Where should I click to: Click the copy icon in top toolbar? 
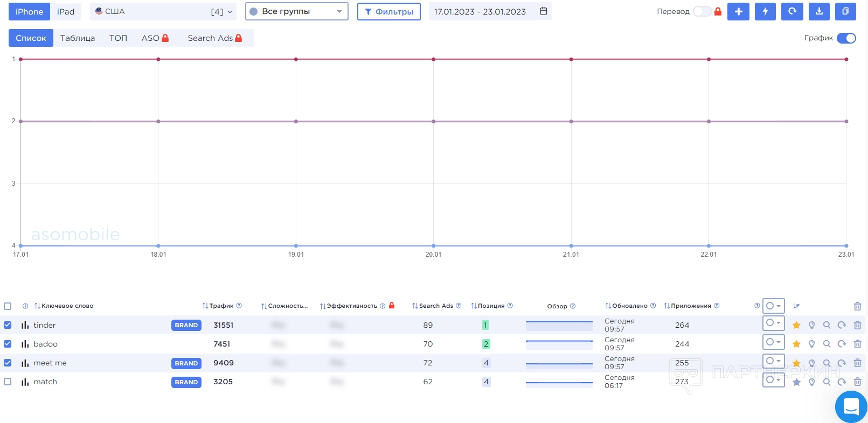pos(845,11)
